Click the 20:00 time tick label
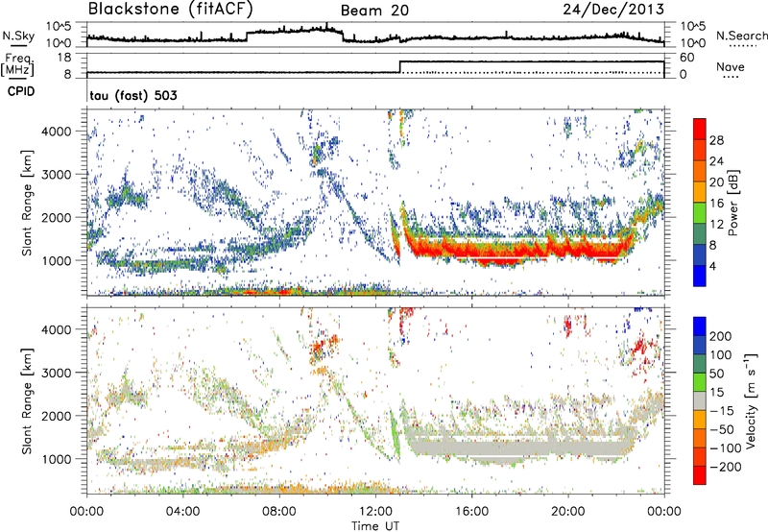The image size is (768, 532). pyautogui.click(x=568, y=512)
